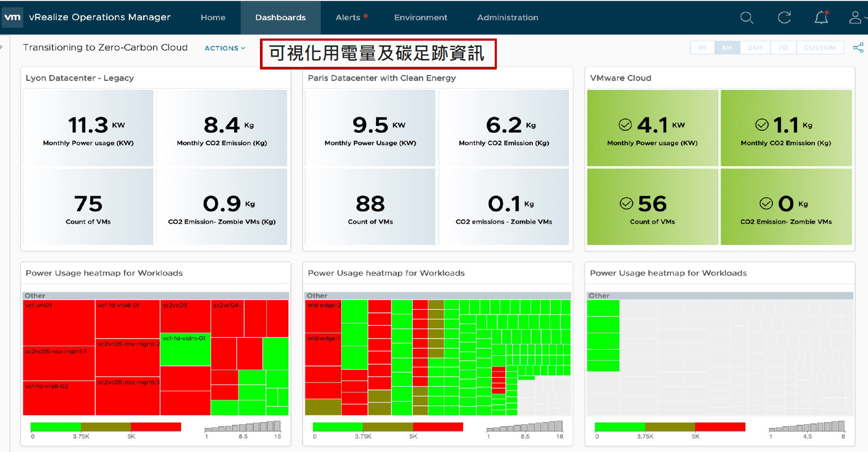Set time range to 7D
Screen dimensions: 868x452
(783, 48)
